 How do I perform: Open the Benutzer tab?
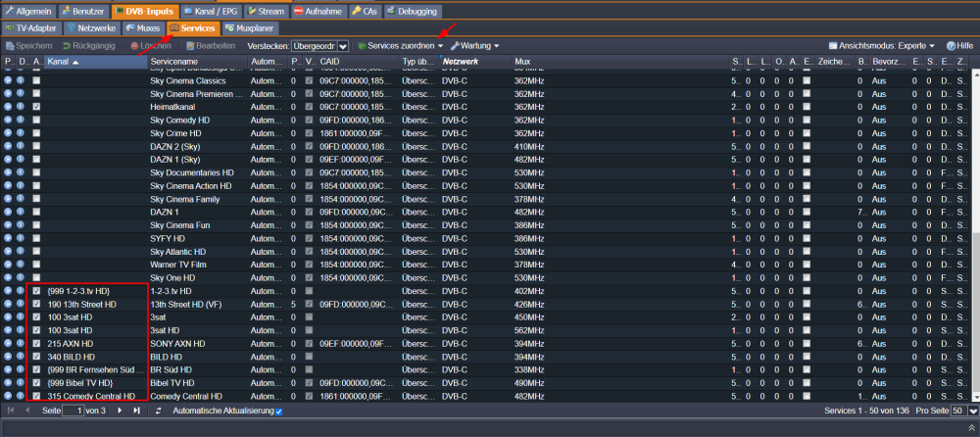[83, 11]
